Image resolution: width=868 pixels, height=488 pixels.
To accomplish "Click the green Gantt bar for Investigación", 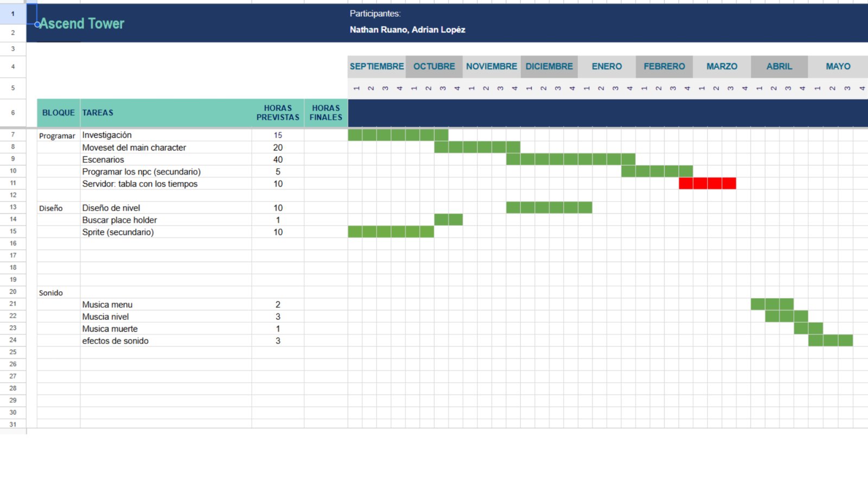I will [x=398, y=135].
